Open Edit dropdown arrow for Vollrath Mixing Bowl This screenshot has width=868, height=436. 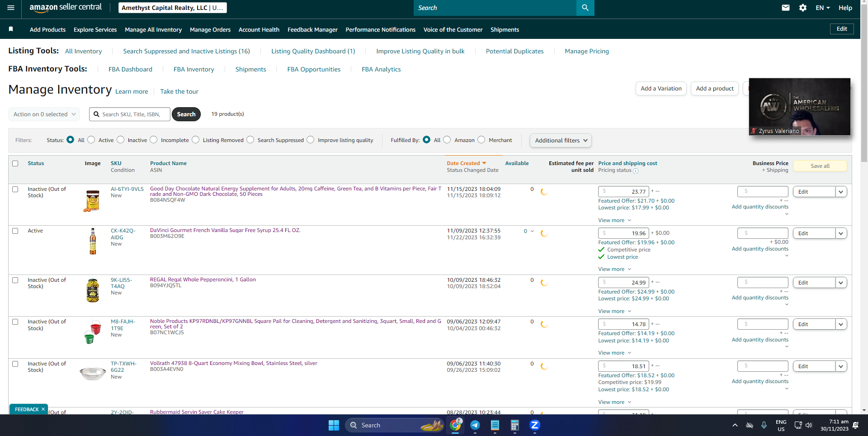(x=841, y=366)
